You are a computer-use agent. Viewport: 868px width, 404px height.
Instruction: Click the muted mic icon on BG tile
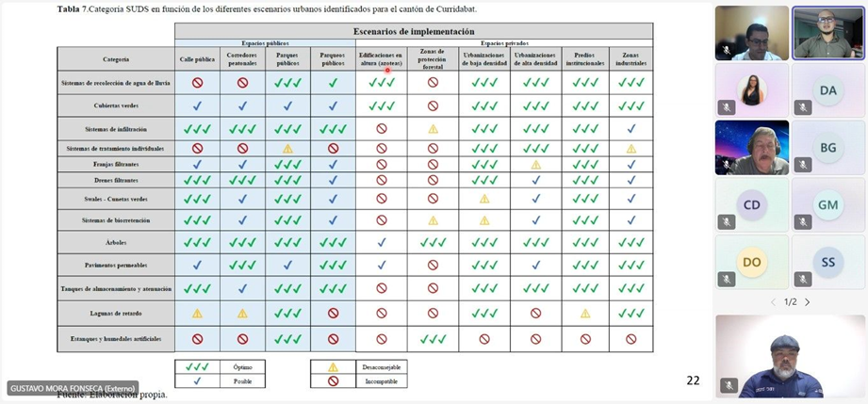coord(802,165)
